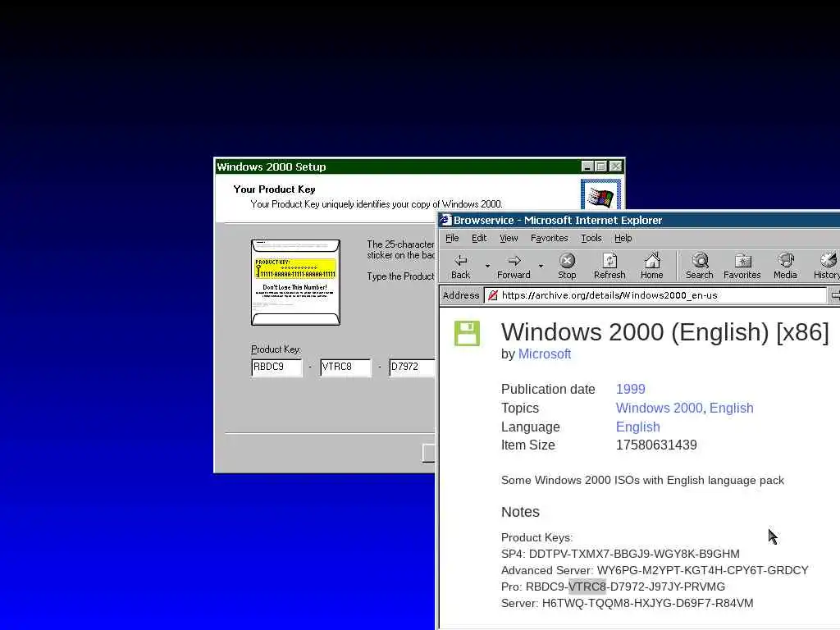Viewport: 840px width, 630px height.
Task: Expand the Back button history dropdown arrow
Action: pos(487,266)
